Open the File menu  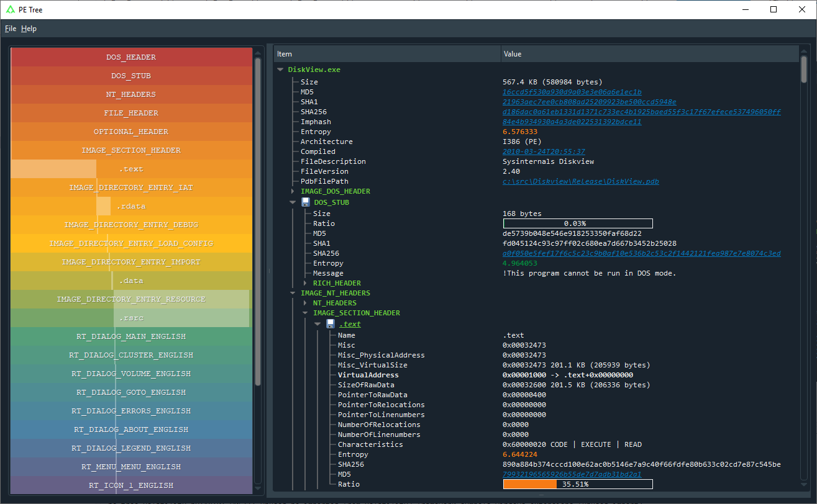(x=10, y=29)
